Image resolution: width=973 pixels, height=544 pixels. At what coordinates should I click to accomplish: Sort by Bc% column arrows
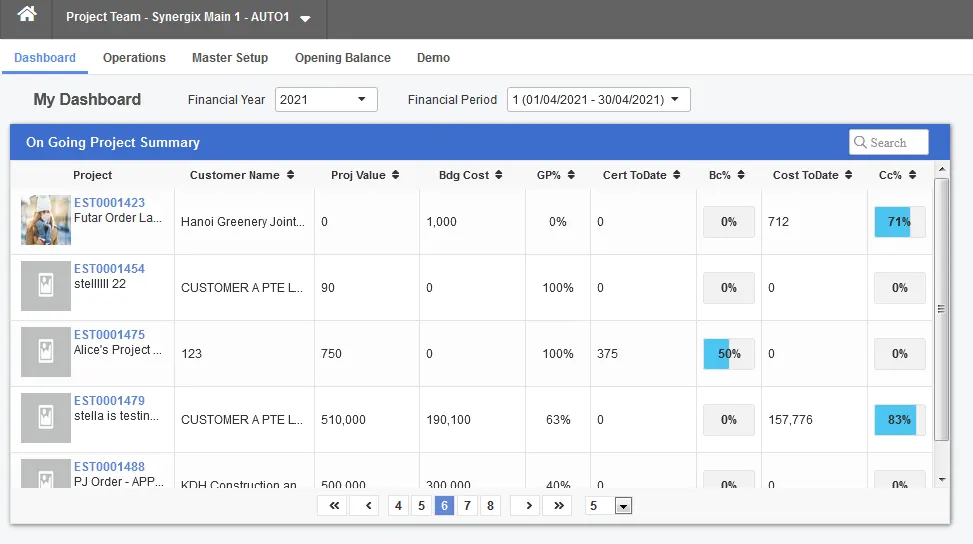point(741,175)
